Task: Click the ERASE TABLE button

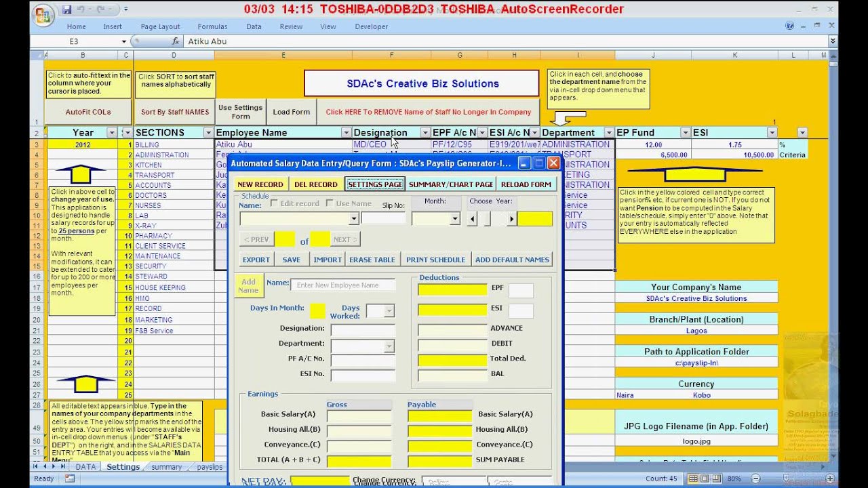Action: [372, 260]
